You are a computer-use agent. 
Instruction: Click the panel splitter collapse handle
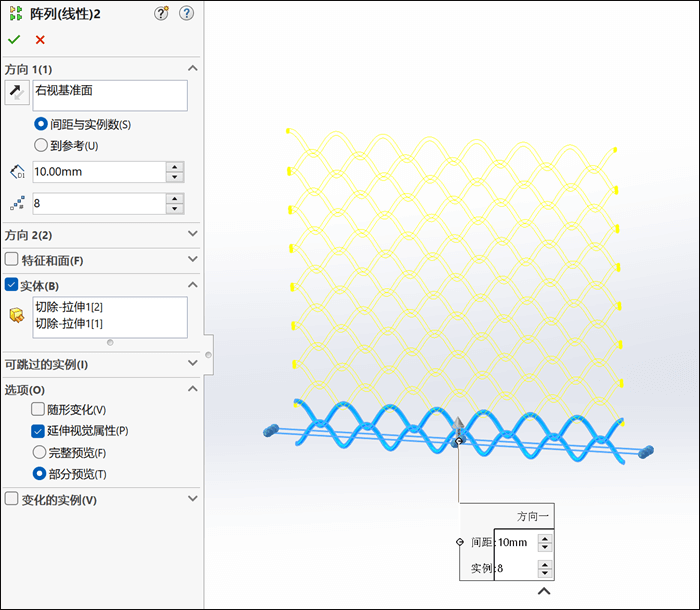[208, 355]
